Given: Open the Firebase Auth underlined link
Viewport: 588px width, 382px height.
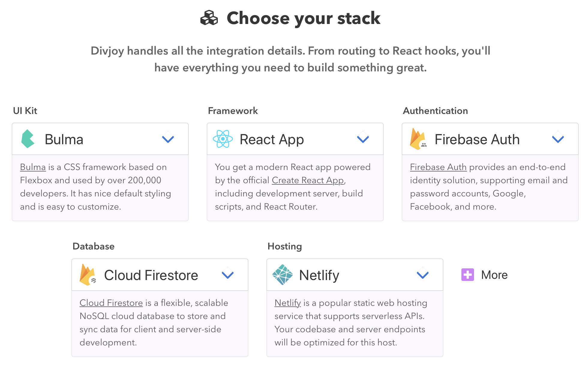Looking at the screenshot, I should (x=438, y=167).
